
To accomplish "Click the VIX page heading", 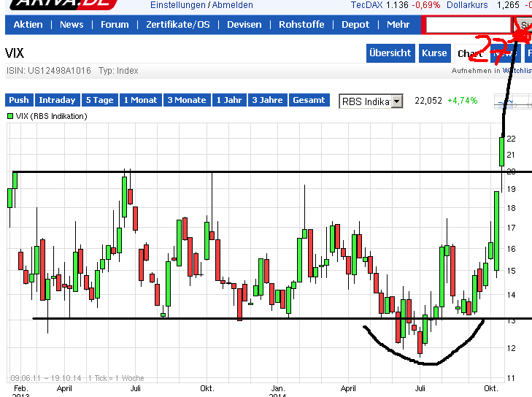I will coord(15,53).
